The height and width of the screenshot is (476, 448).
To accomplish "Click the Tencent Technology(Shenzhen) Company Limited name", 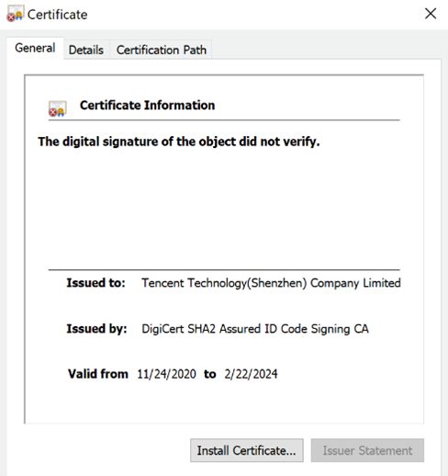I will [271, 283].
